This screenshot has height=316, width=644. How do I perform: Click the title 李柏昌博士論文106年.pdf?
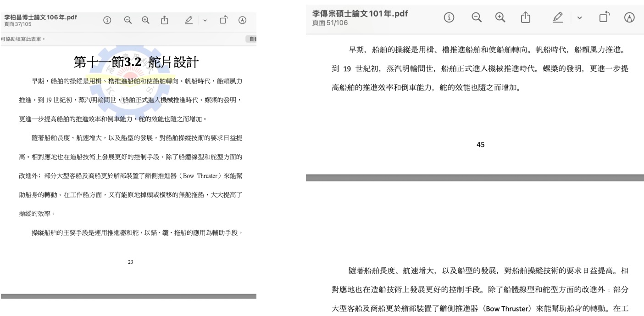[x=40, y=17]
